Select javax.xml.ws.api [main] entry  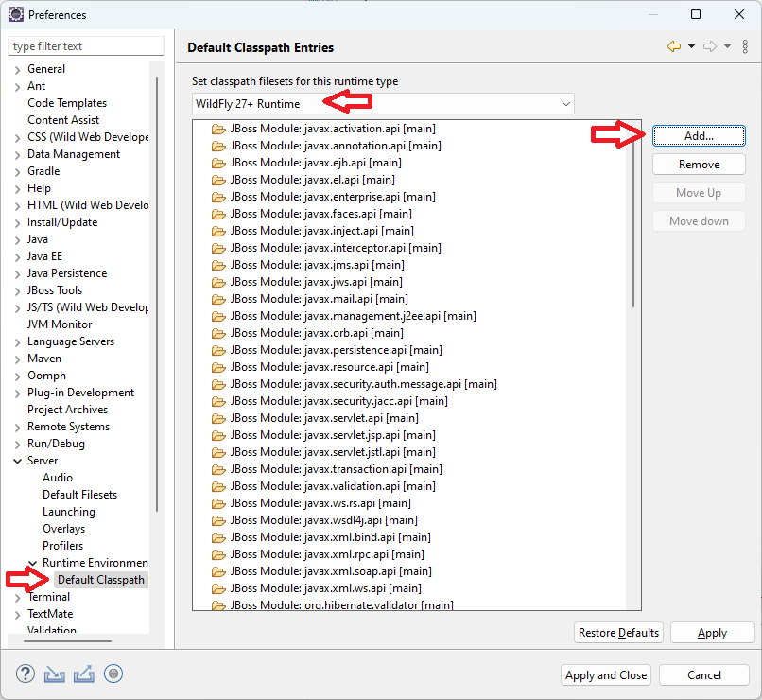(x=326, y=588)
